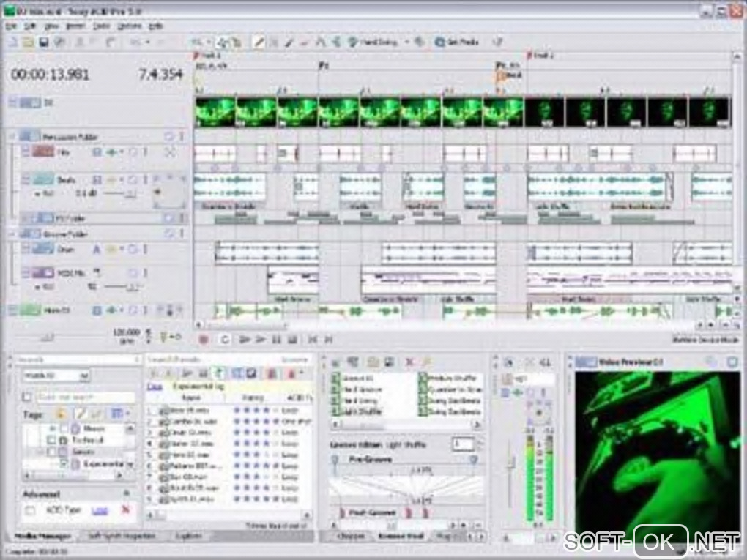The height and width of the screenshot is (560, 747).
Task: Open the File menu
Action: (11, 26)
